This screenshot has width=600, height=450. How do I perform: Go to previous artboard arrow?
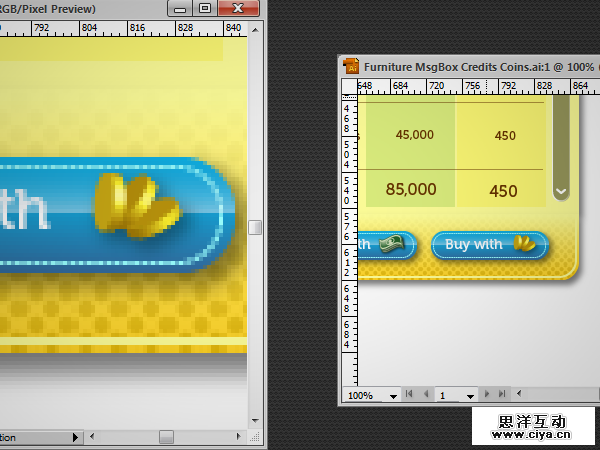click(425, 395)
